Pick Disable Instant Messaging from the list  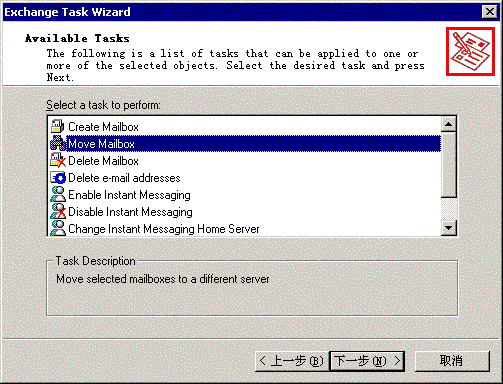pos(130,212)
